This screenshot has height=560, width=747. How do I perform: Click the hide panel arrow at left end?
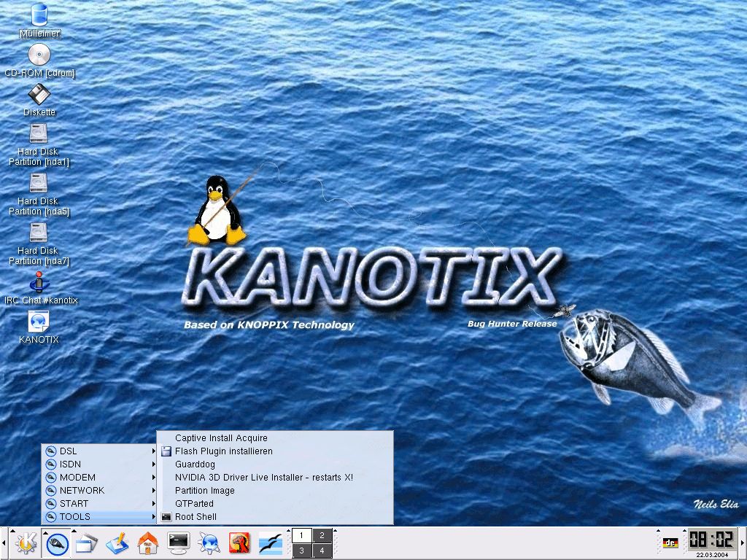[x=4, y=543]
